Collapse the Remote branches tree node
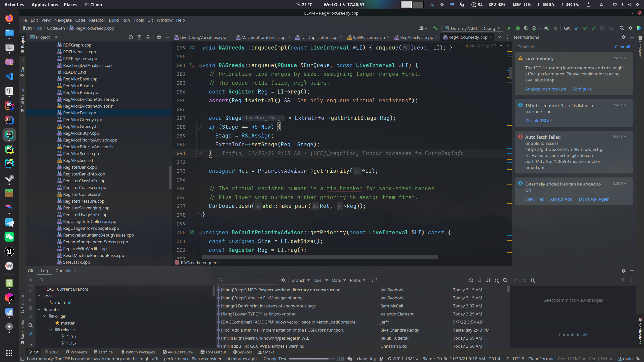 pos(39,309)
